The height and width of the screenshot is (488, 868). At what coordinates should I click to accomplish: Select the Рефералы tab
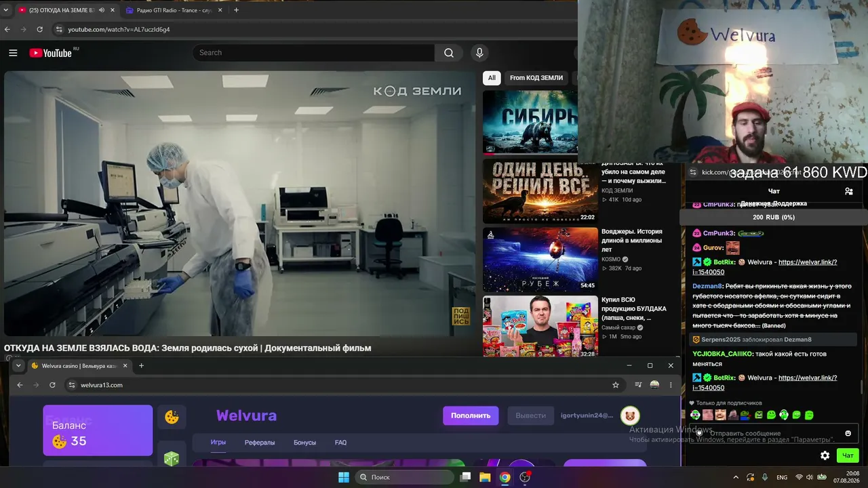[x=260, y=443]
